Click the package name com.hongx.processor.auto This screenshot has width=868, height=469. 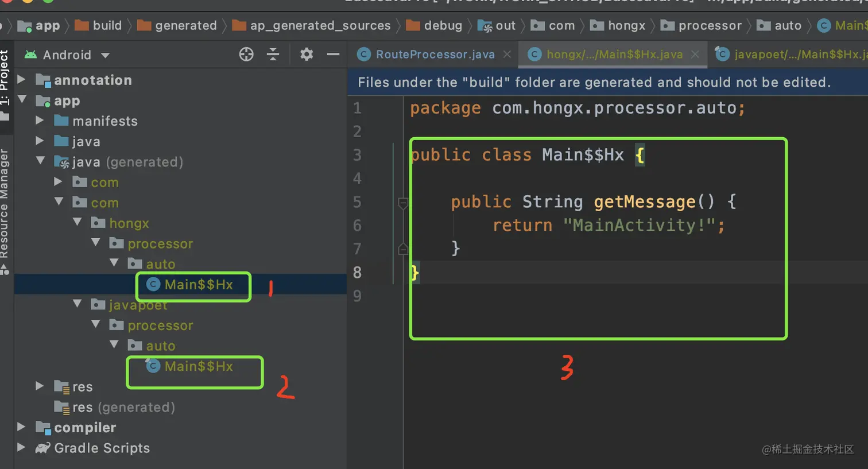pos(614,108)
